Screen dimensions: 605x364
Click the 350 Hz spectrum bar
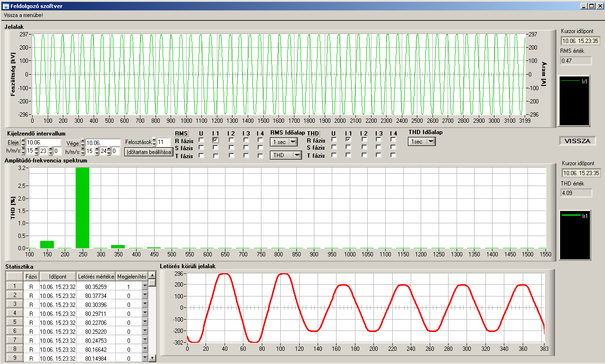(118, 246)
